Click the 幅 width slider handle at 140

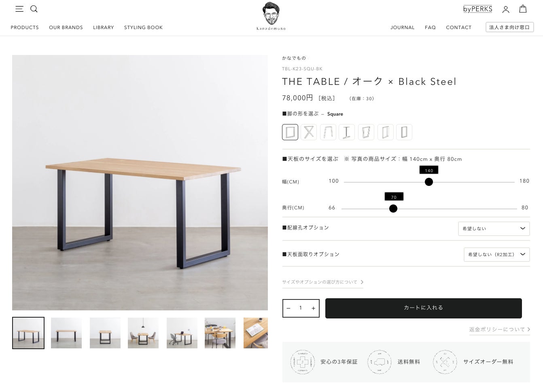(x=429, y=182)
